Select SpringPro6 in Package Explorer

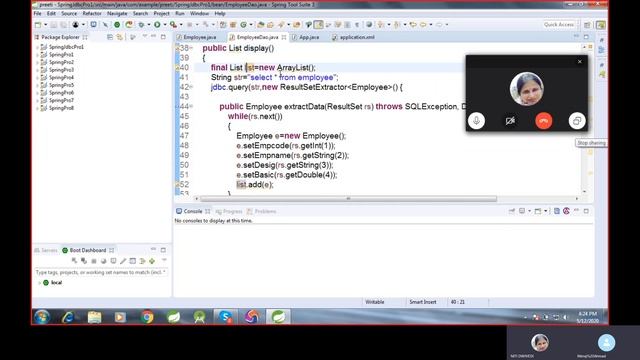point(61,93)
